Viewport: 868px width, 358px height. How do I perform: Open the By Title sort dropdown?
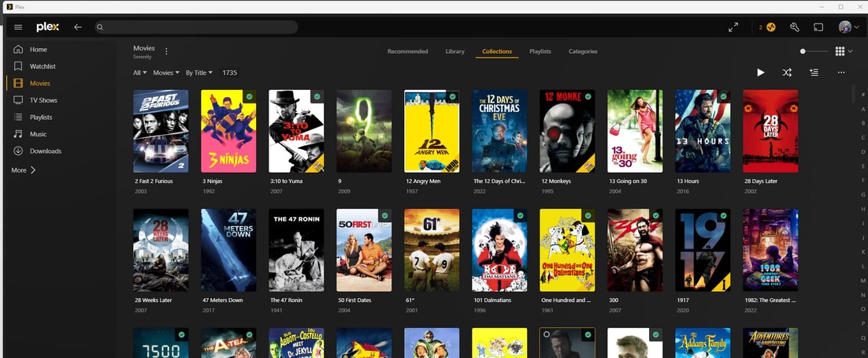tap(198, 73)
